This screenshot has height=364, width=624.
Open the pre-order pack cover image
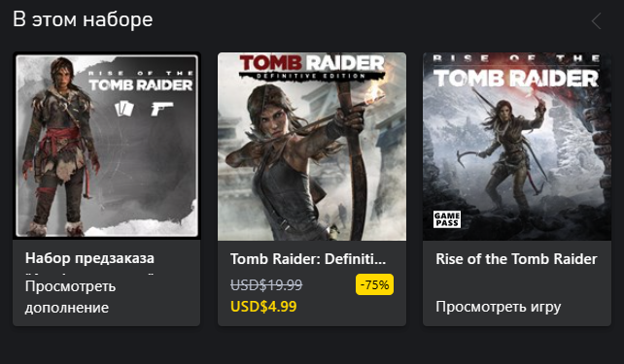click(107, 146)
